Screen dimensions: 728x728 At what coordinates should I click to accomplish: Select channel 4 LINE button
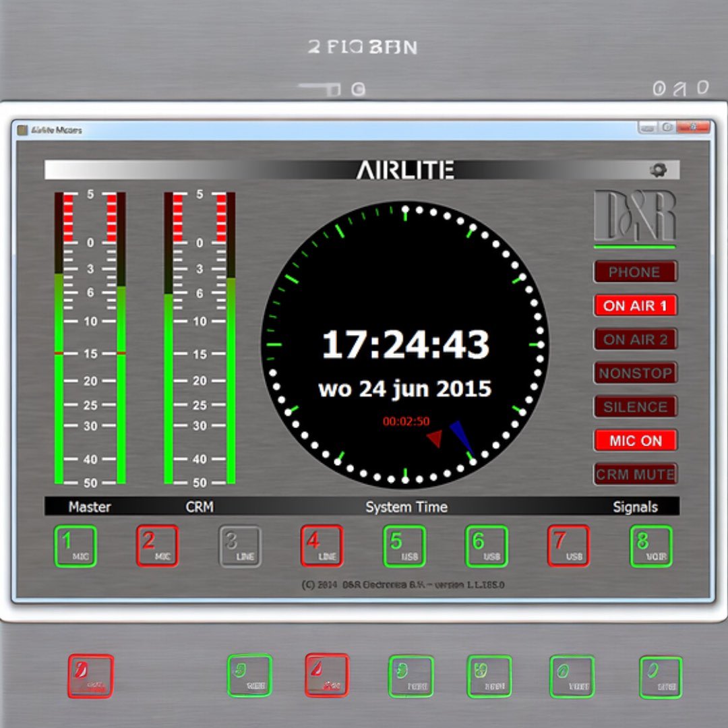coord(322,546)
